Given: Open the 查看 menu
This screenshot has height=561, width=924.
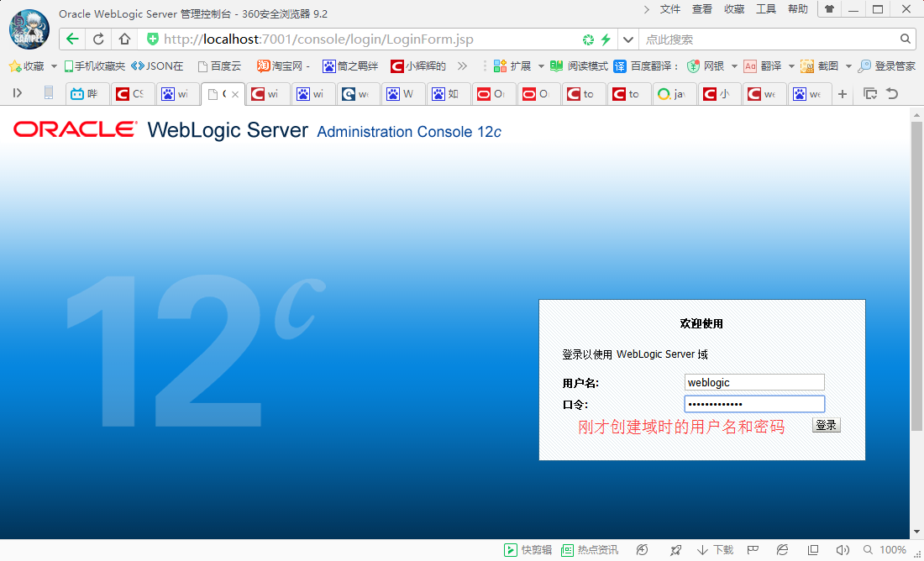Looking at the screenshot, I should coord(702,9).
